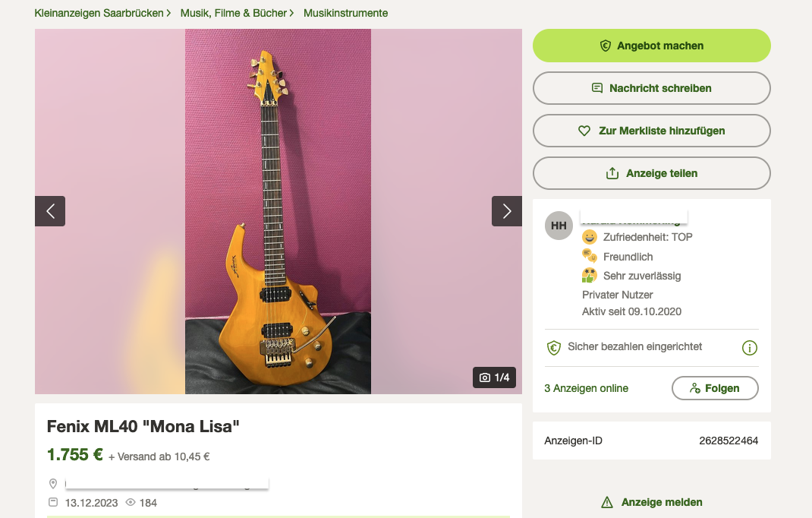This screenshot has width=812, height=518.
Task: Click the location pin icon below price
Action: pos(53,484)
